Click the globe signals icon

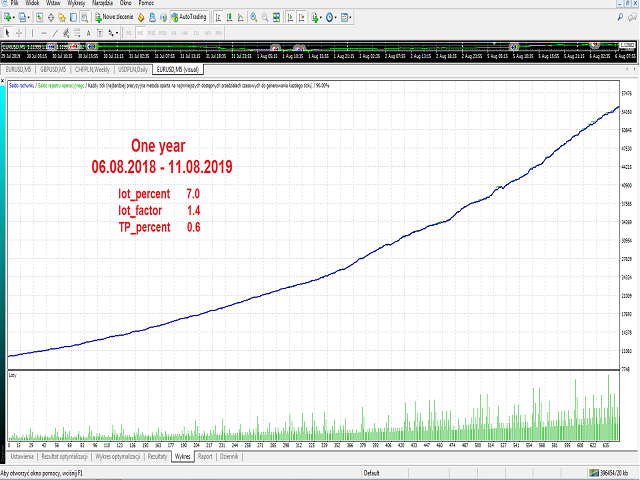coord(163,17)
